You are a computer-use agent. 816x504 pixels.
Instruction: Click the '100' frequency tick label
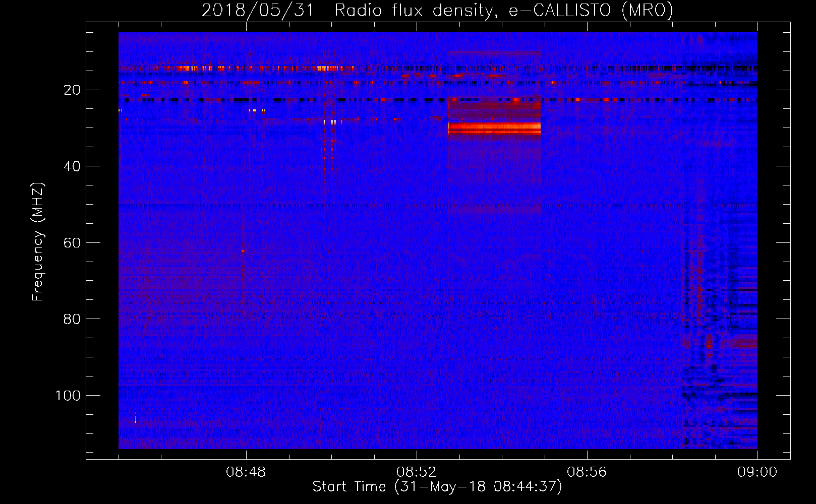click(68, 396)
